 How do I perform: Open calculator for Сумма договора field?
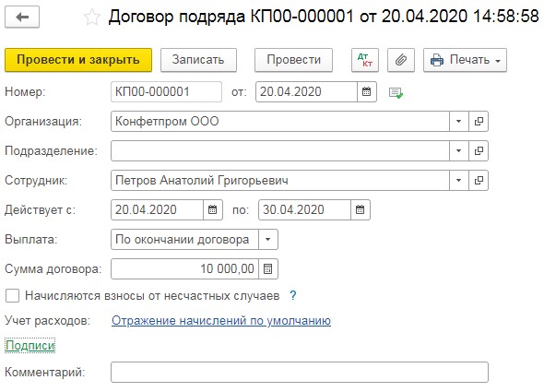pos(267,268)
